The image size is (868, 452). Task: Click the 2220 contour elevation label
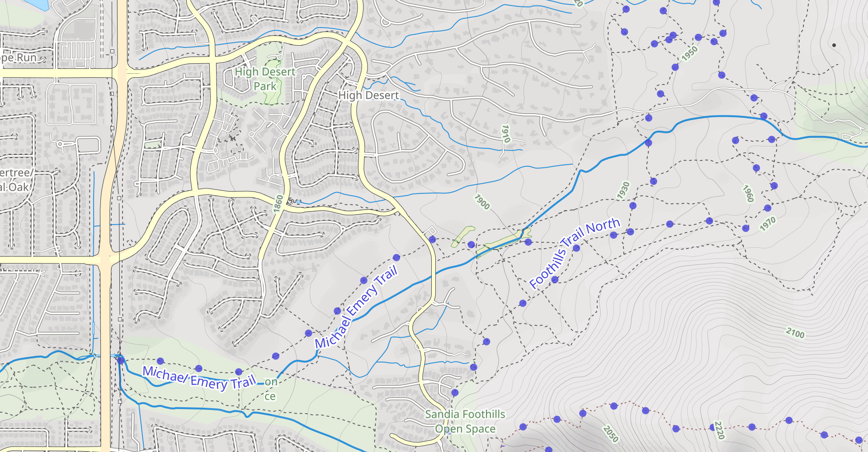(x=719, y=430)
